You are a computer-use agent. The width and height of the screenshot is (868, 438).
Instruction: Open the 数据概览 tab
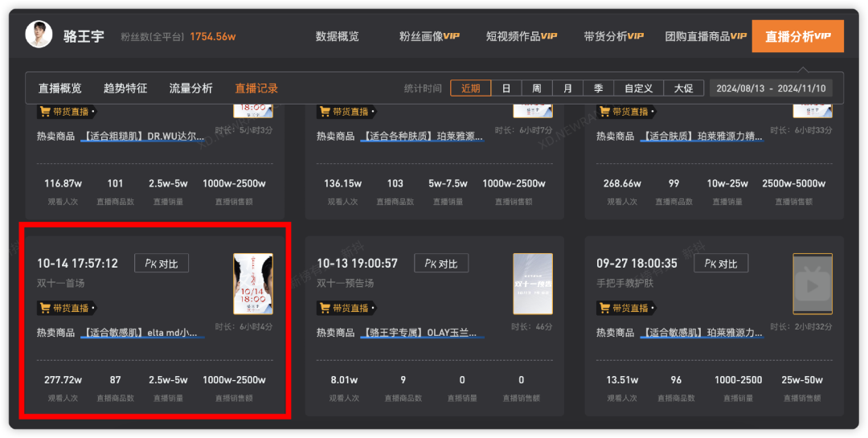[x=337, y=36]
